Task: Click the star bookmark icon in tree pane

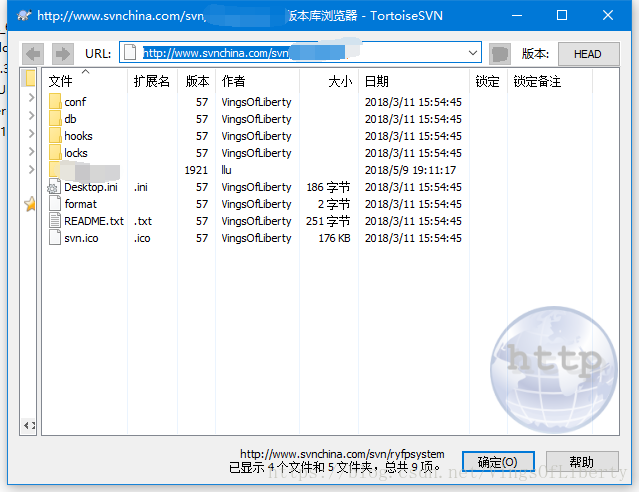Action: 30,204
